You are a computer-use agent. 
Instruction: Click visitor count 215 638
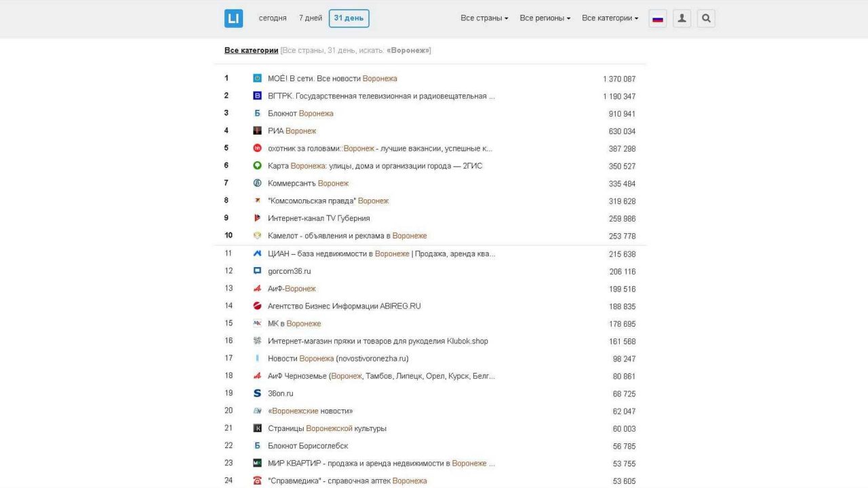pos(622,254)
